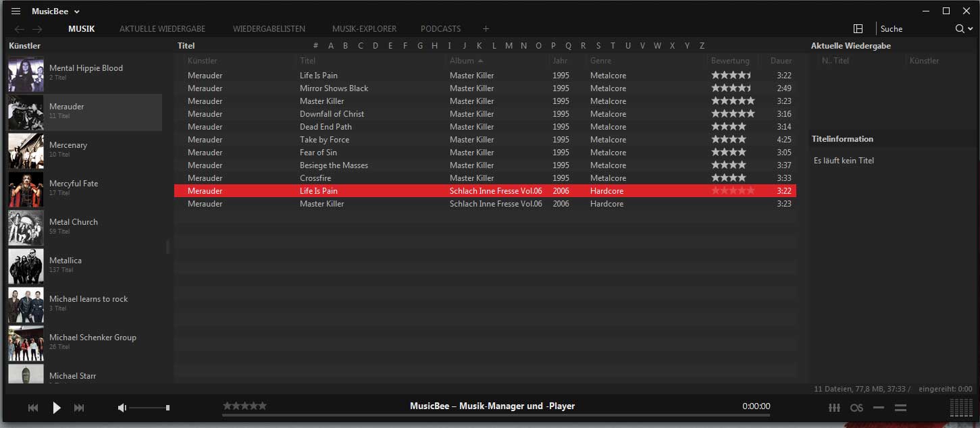
Task: Start playback with the play button
Action: (x=57, y=408)
